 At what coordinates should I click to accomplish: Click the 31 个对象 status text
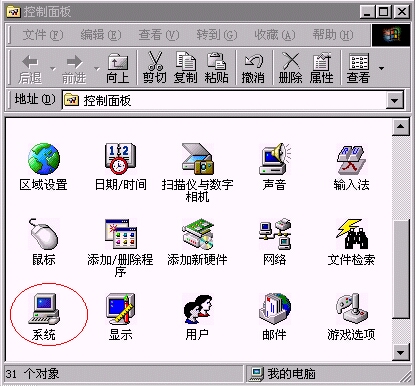(x=33, y=374)
